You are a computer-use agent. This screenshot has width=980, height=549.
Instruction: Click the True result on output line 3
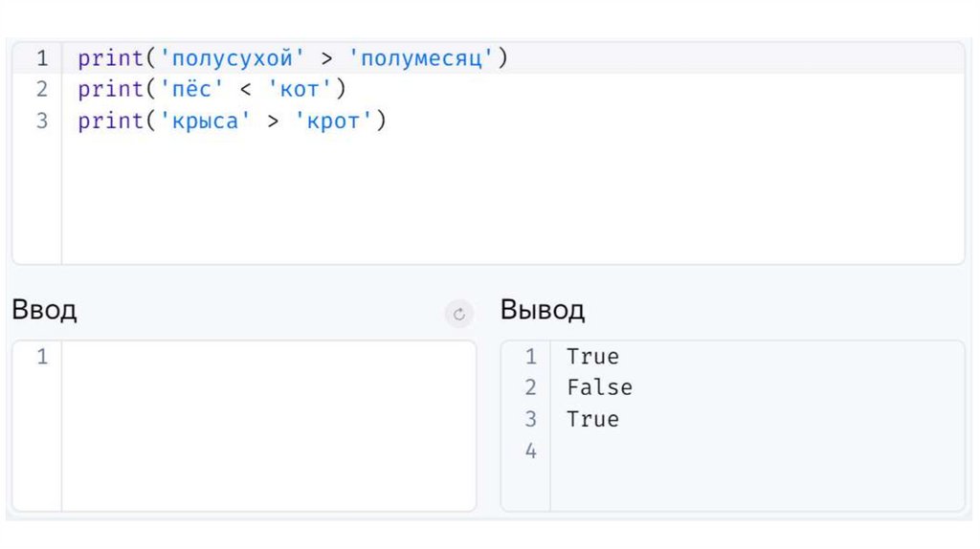pos(592,419)
